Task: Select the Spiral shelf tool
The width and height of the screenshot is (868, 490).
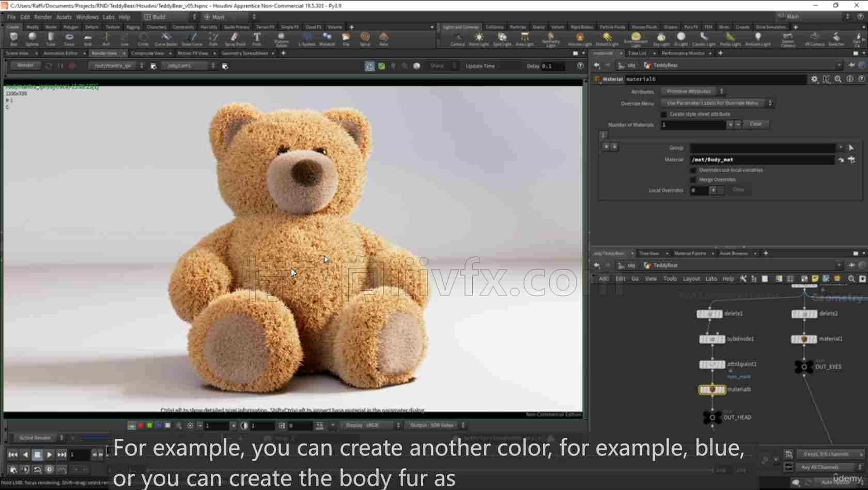Action: pyautogui.click(x=365, y=39)
